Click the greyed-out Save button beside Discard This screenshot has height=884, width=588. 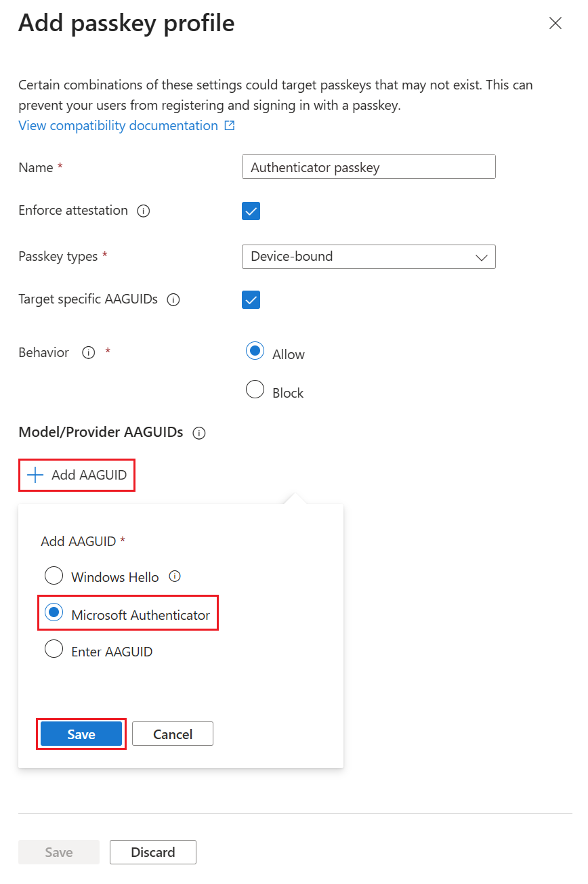tap(59, 852)
